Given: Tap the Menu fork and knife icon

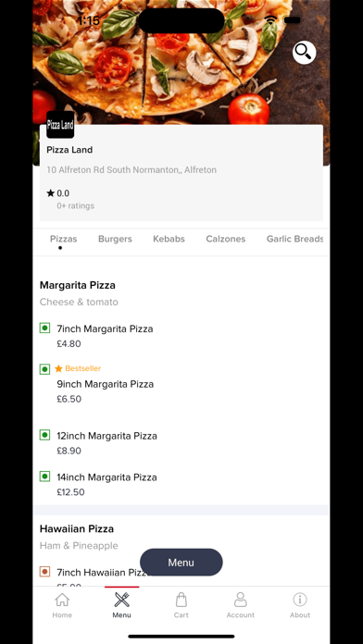Looking at the screenshot, I should [x=121, y=600].
